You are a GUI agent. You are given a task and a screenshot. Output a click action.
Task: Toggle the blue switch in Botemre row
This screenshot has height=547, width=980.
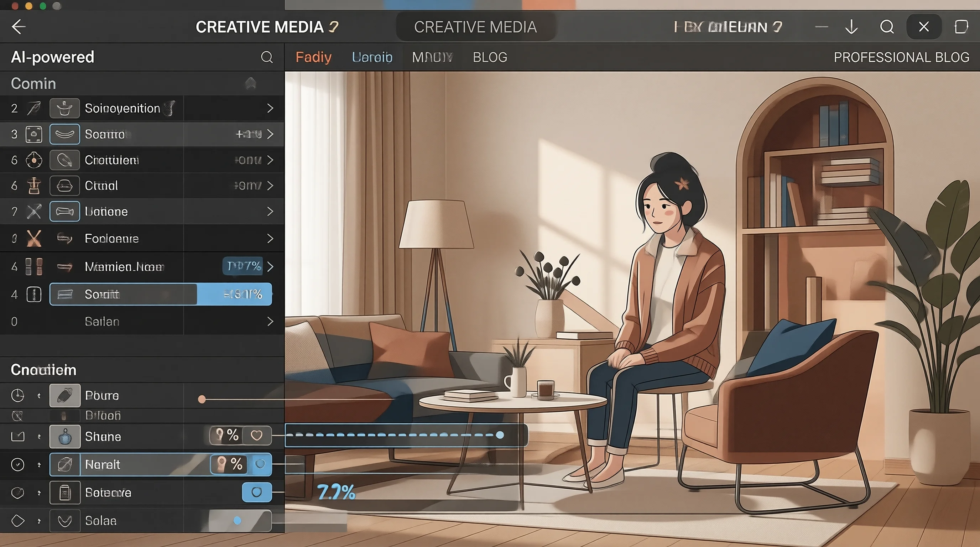[x=257, y=492]
